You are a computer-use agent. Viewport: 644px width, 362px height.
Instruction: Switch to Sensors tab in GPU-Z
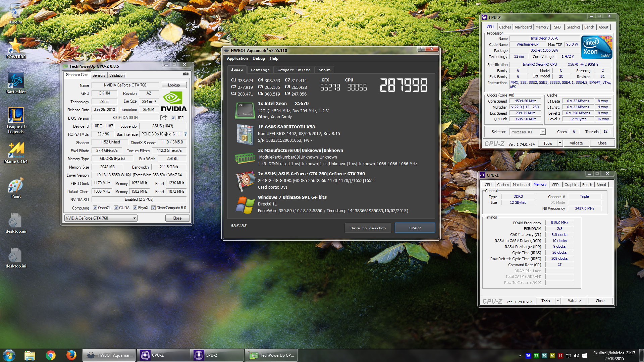pos(99,75)
